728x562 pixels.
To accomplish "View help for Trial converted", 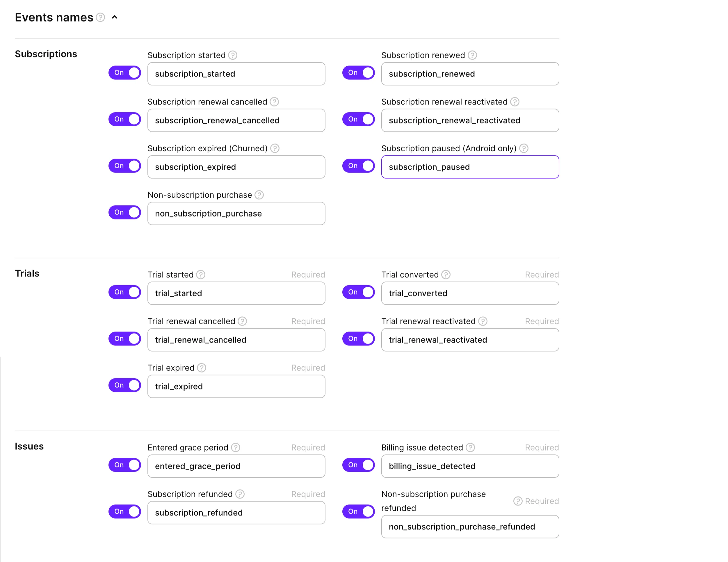I will (446, 274).
